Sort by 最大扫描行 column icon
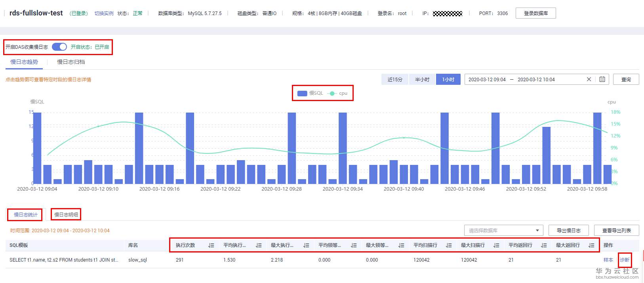 click(496, 245)
